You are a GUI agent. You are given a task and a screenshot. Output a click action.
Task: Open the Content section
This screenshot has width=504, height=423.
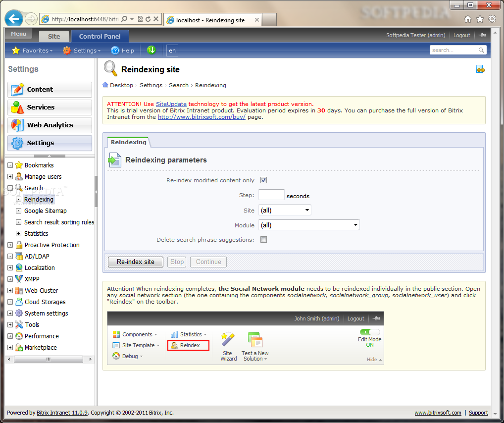[50, 90]
